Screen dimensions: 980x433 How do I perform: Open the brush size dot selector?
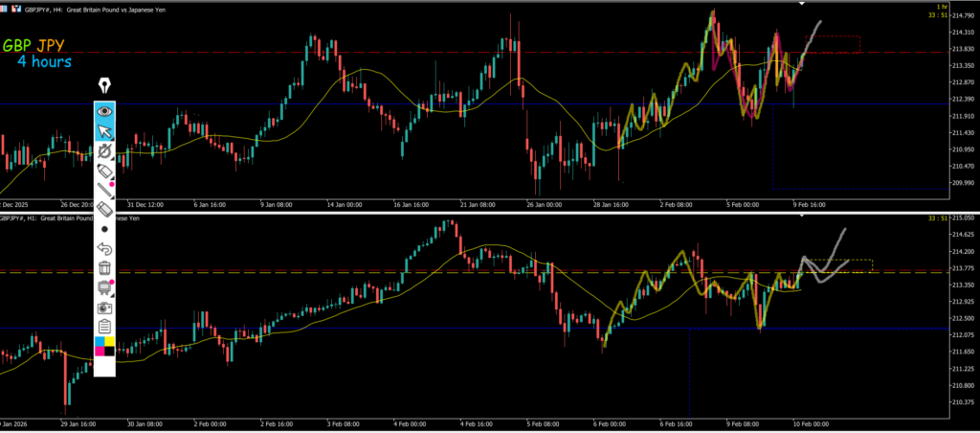(105, 229)
